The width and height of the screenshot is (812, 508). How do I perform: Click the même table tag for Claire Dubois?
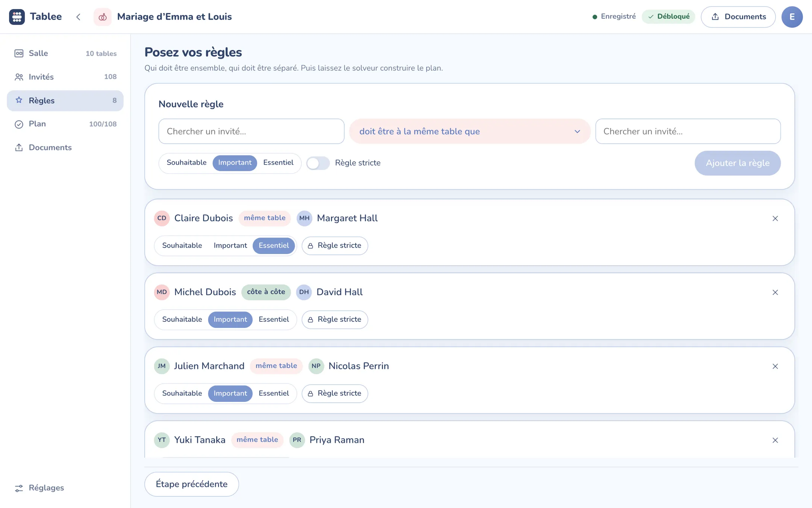pos(265,218)
